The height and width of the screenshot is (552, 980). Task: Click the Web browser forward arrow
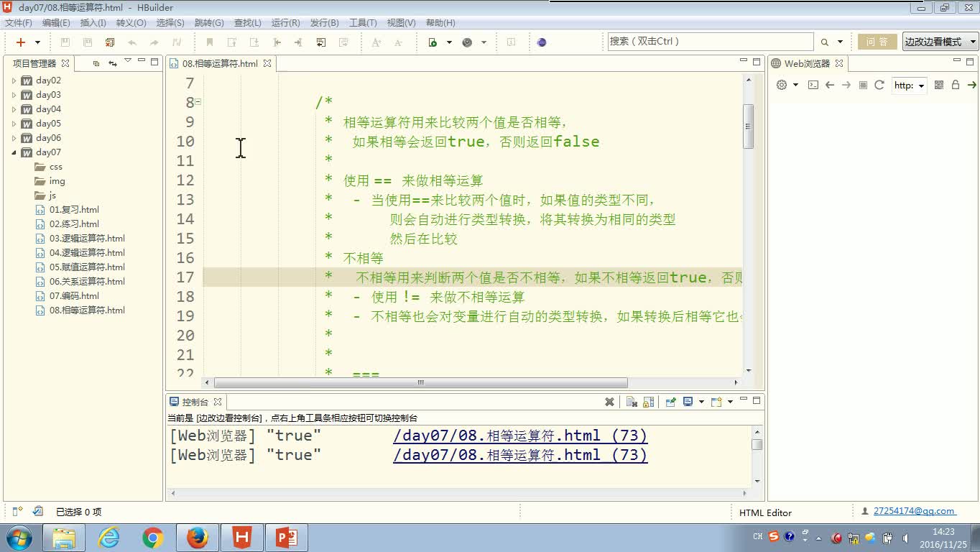[846, 85]
